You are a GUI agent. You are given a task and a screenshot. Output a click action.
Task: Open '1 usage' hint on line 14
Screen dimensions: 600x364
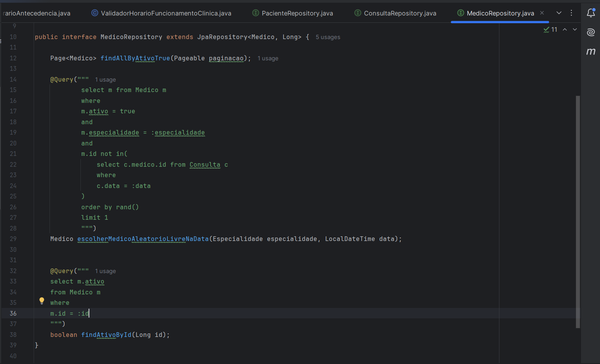click(x=106, y=80)
